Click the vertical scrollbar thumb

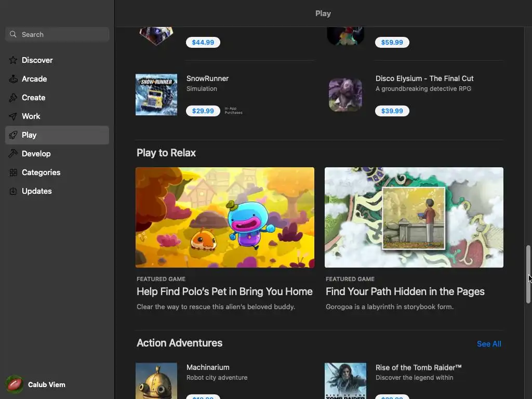pos(528,274)
